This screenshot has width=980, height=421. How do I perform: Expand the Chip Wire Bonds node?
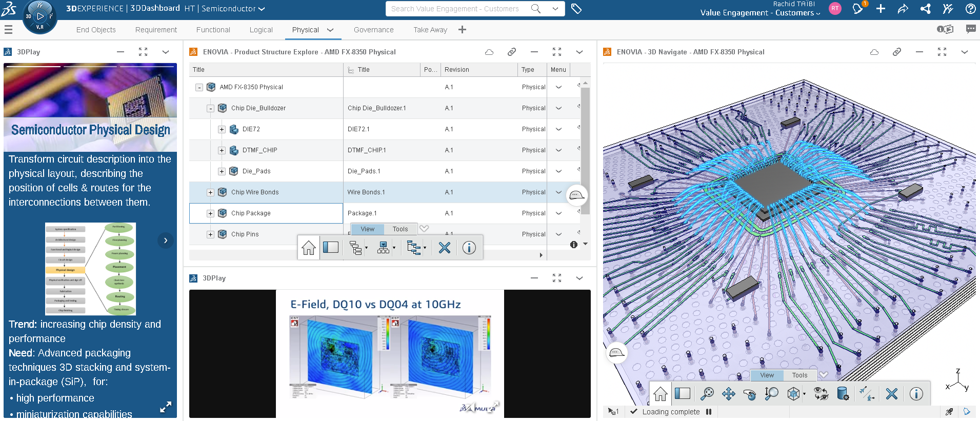click(x=210, y=192)
